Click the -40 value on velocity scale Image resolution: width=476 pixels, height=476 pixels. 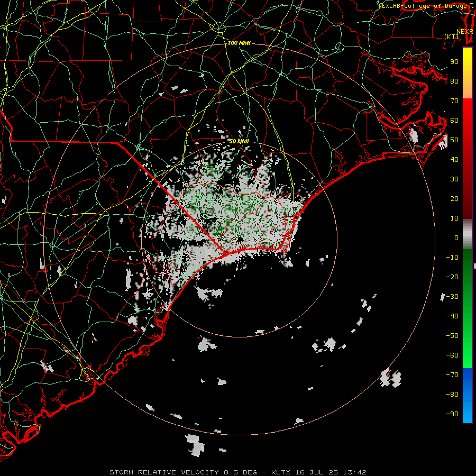coord(452,316)
